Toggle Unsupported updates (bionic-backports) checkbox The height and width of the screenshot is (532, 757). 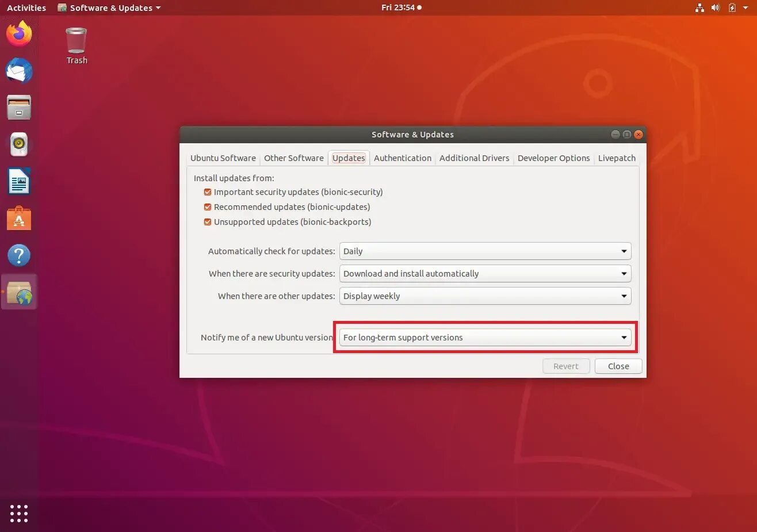click(x=208, y=222)
